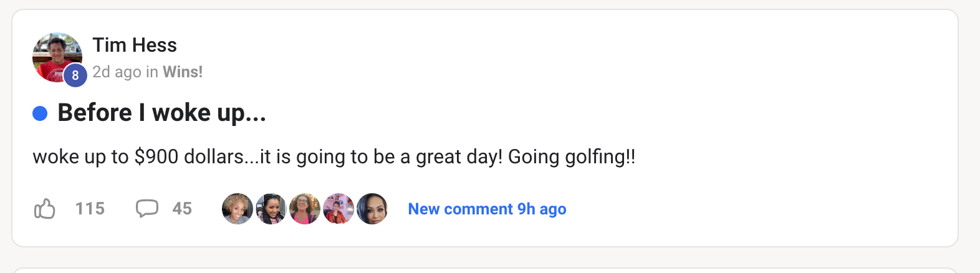Viewport: 980px width, 273px height.
Task: Jump to New comment 9h ago
Action: coord(487,209)
